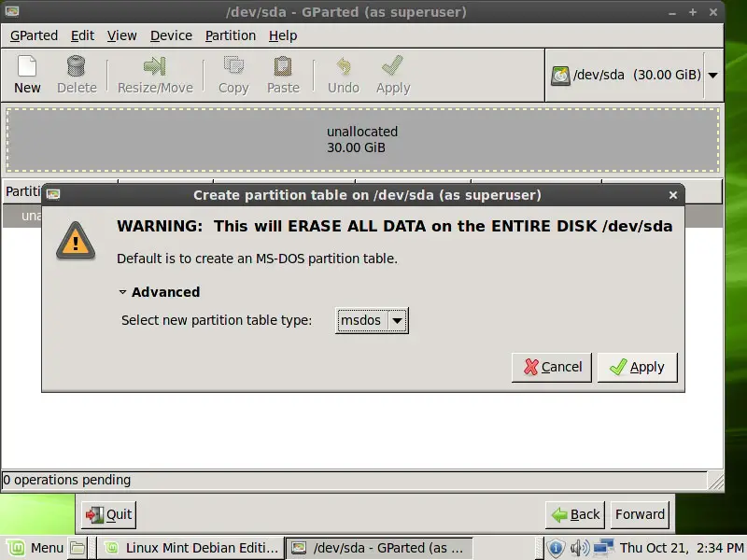Click the MS-DOS default partition table message
747x560 pixels.
258,259
